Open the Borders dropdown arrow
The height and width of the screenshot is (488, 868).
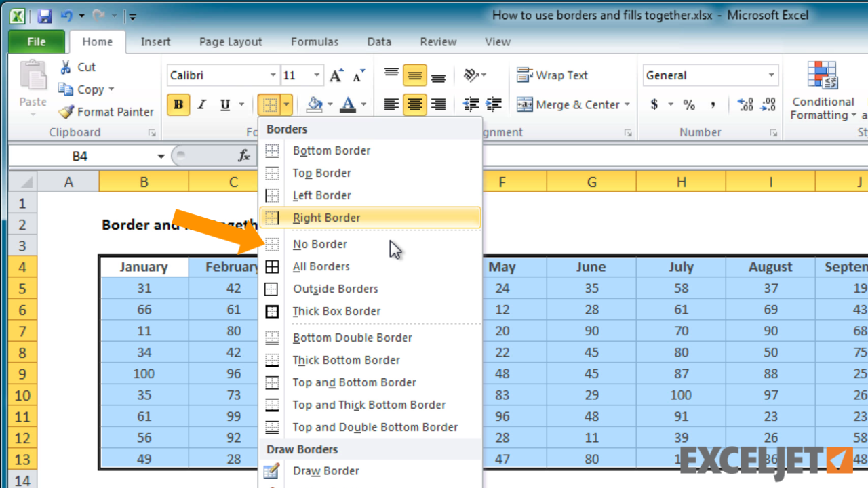click(x=287, y=104)
